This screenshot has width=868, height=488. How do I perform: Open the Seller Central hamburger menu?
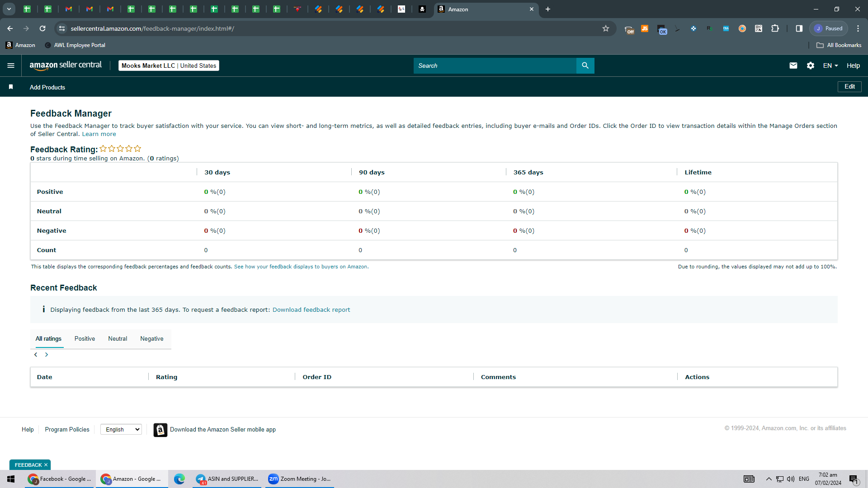click(x=11, y=66)
